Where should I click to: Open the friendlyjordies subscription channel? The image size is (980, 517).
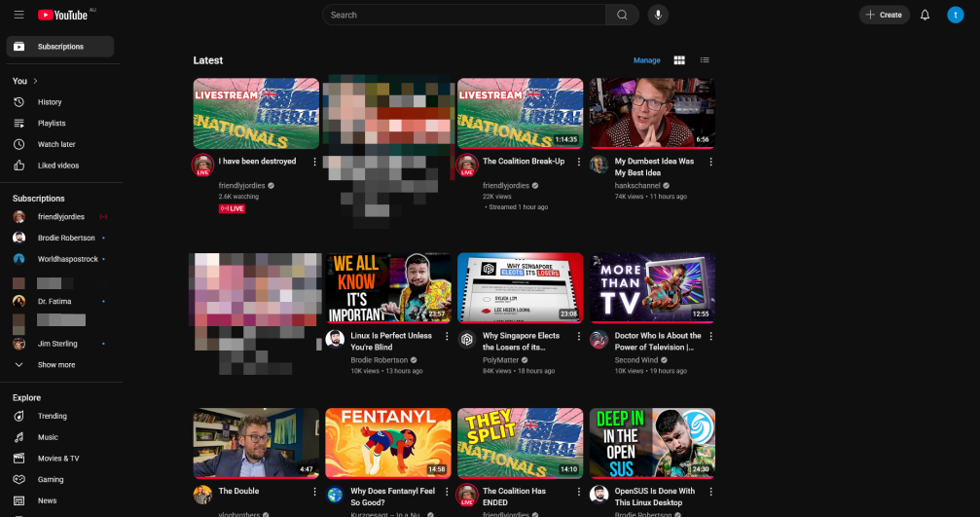pyautogui.click(x=60, y=217)
